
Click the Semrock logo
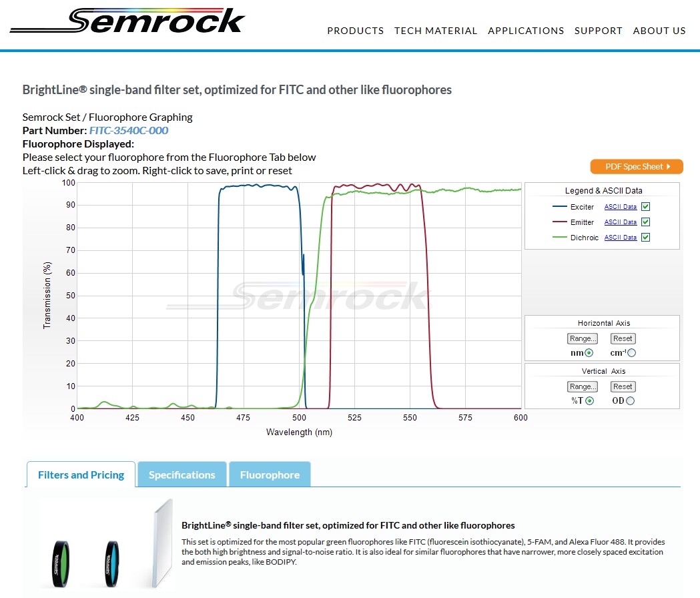[x=127, y=21]
